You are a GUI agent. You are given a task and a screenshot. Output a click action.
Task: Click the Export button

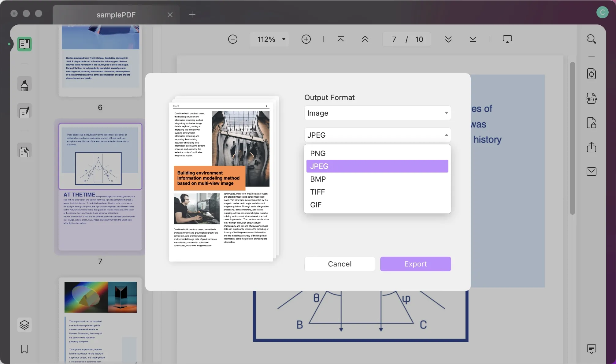coord(415,264)
